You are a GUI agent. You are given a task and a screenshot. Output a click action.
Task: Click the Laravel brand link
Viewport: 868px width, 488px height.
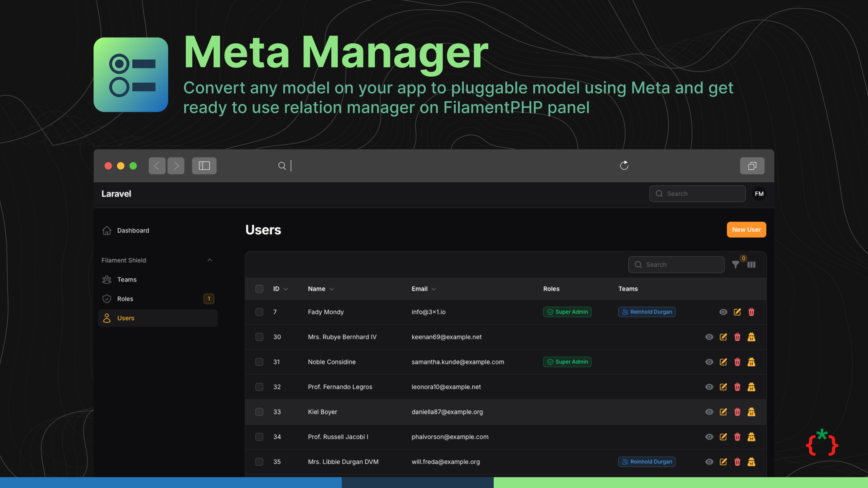point(116,194)
